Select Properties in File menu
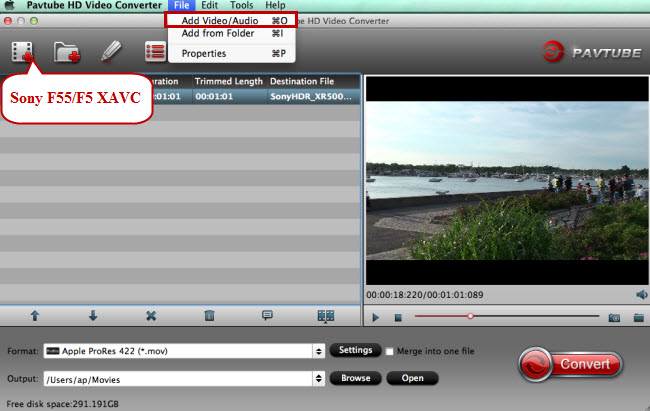The image size is (650, 411). pos(231,54)
